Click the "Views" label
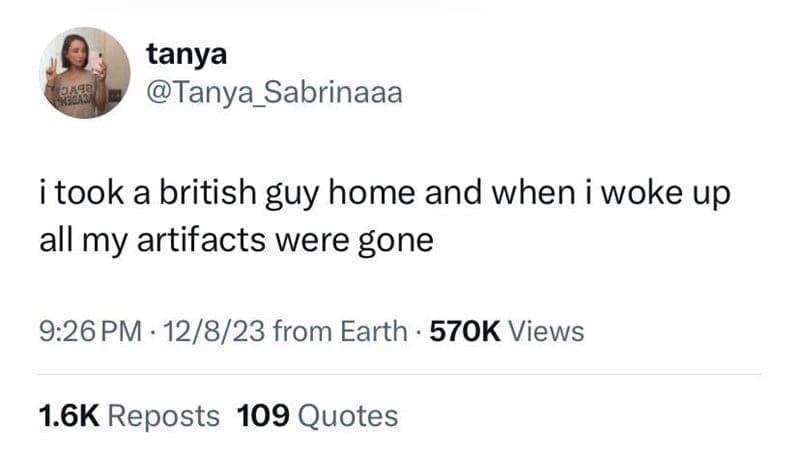 pos(546,329)
